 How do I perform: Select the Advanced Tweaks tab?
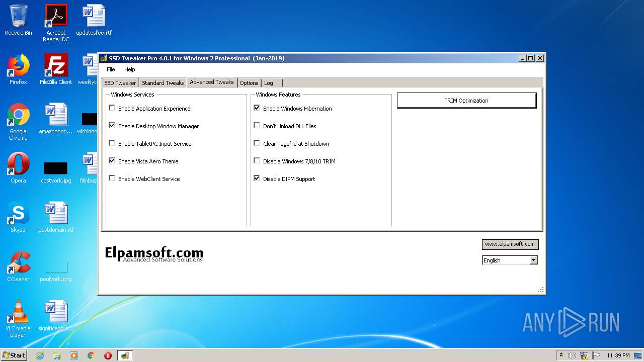click(x=212, y=82)
